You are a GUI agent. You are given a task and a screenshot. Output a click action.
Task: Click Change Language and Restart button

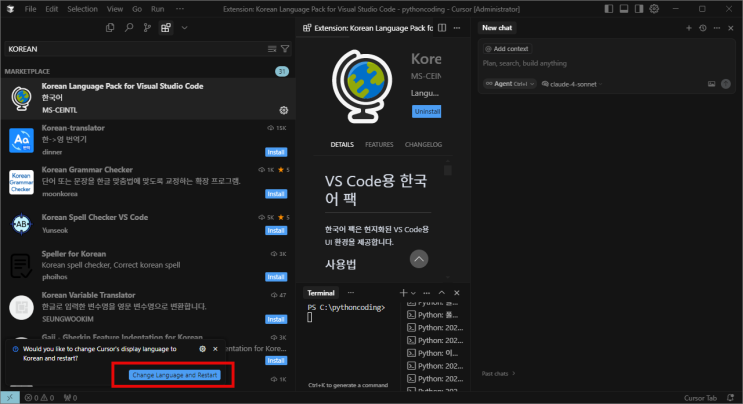point(174,375)
